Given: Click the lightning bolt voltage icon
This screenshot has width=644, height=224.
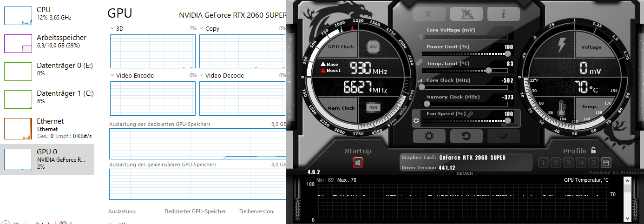Looking at the screenshot, I should pos(561,45).
